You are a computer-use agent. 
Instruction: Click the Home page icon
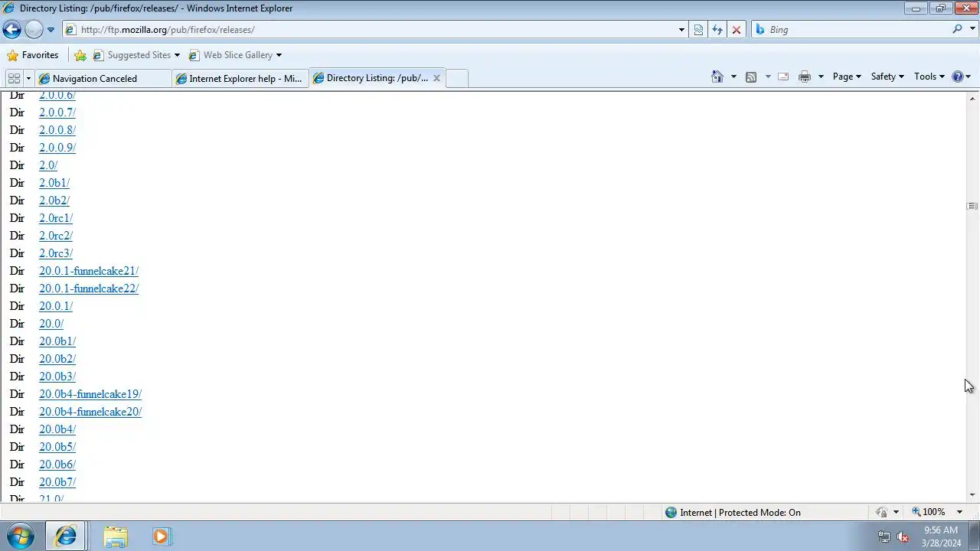[x=717, y=77]
